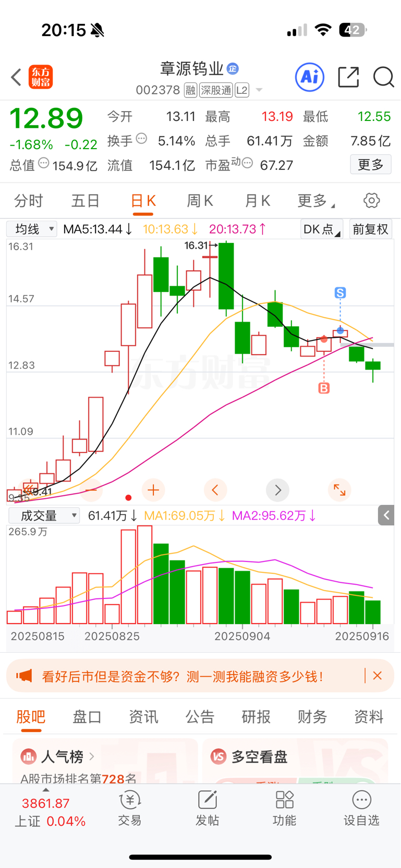Tap the 16.31 high price label
This screenshot has width=401, height=868.
click(196, 246)
